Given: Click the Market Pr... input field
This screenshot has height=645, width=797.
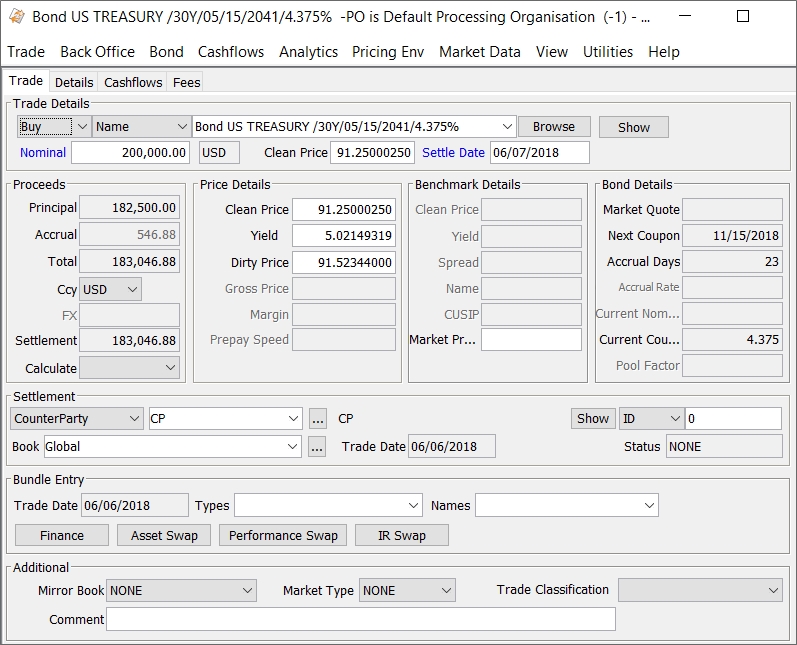Looking at the screenshot, I should [532, 340].
